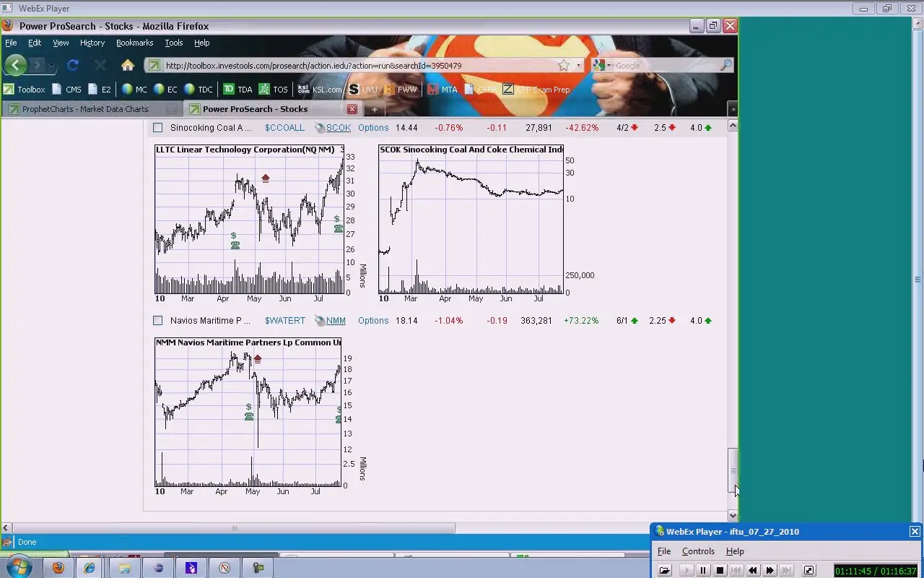The height and width of the screenshot is (578, 924).
Task: Open the search engine selector dropdown
Action: click(x=602, y=65)
